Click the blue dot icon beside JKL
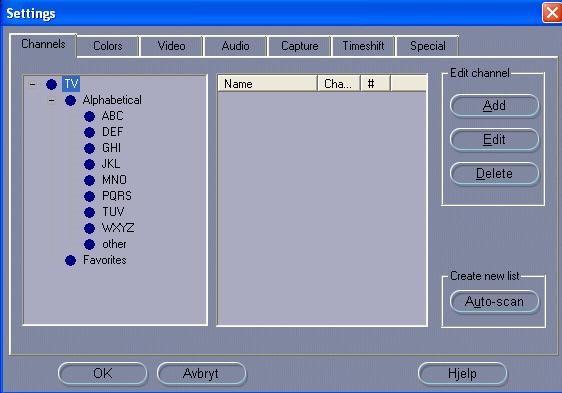562x393 pixels. [89, 164]
